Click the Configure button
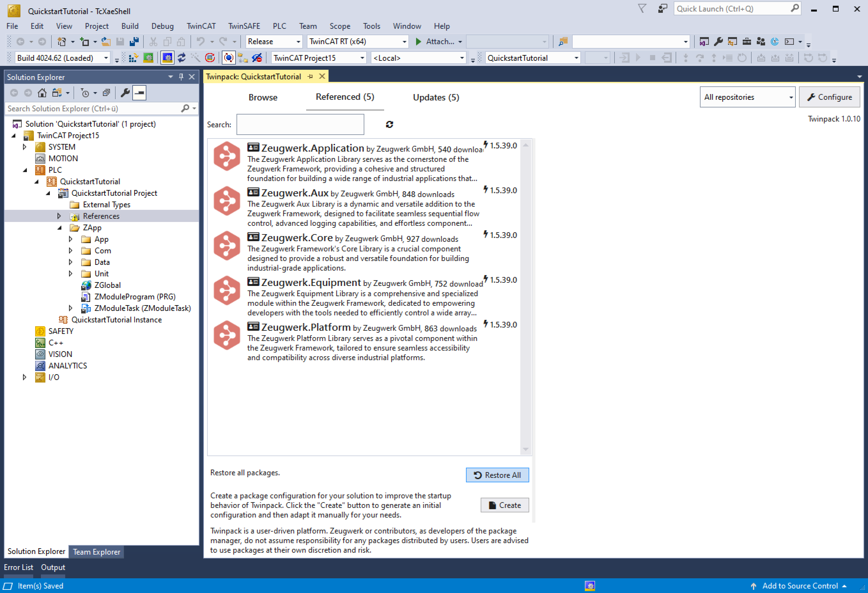The image size is (868, 593). click(x=830, y=97)
